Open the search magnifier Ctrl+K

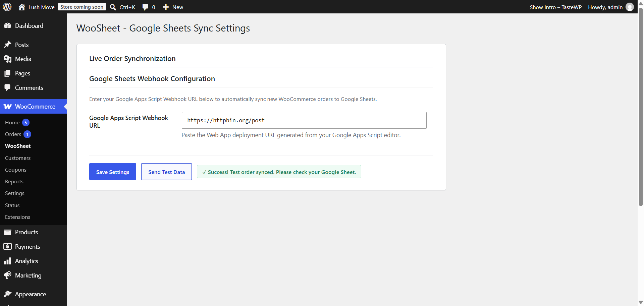113,7
